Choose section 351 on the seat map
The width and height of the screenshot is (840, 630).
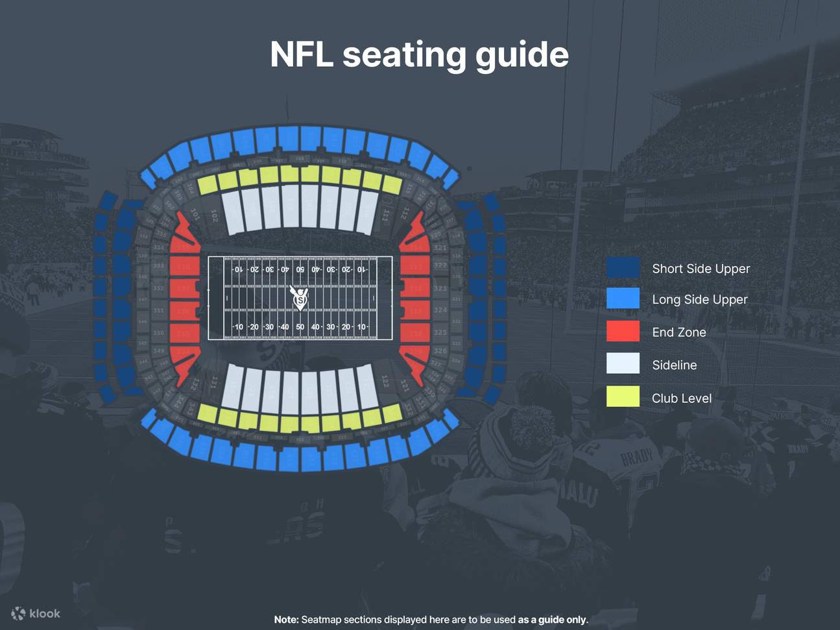click(159, 310)
